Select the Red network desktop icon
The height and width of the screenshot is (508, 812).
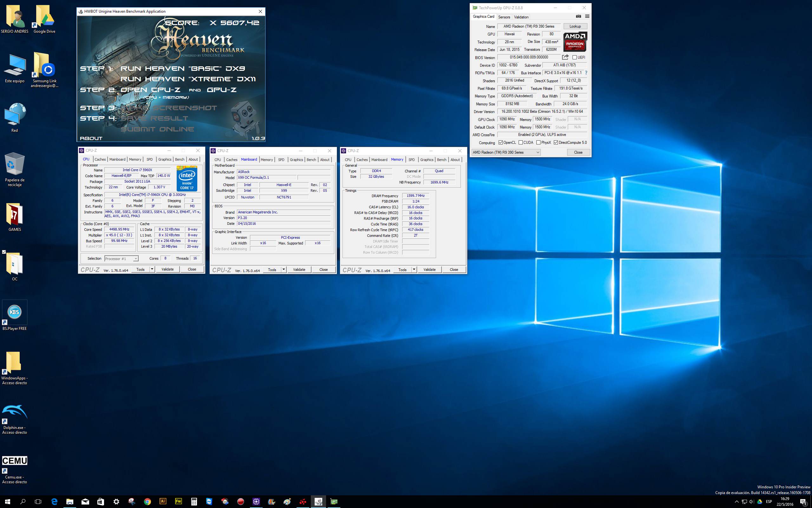tap(14, 117)
